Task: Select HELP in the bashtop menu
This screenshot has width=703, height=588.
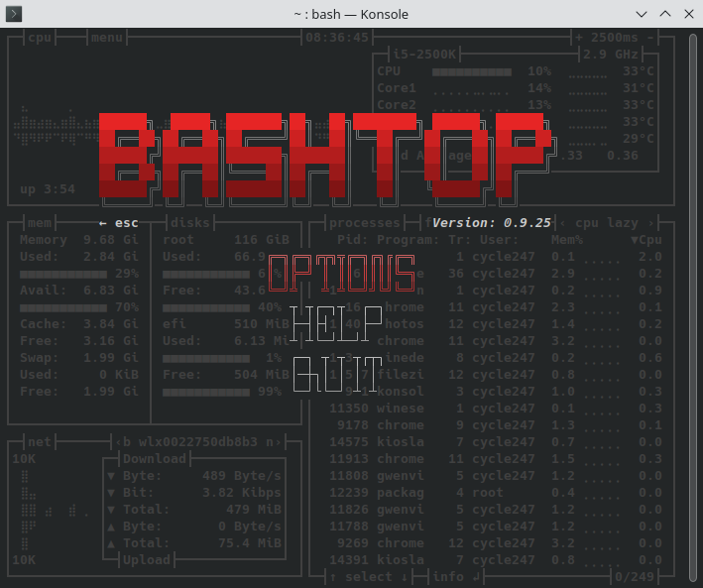Action: tap(336, 324)
